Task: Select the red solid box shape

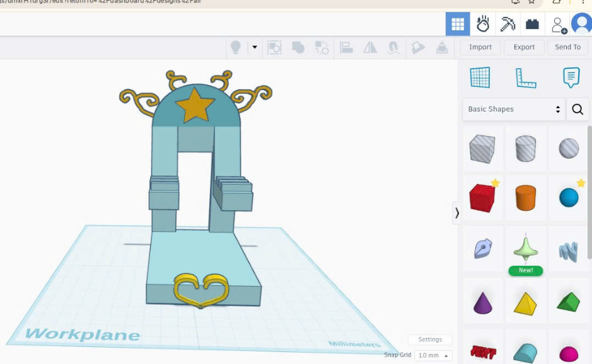Action: tap(482, 198)
